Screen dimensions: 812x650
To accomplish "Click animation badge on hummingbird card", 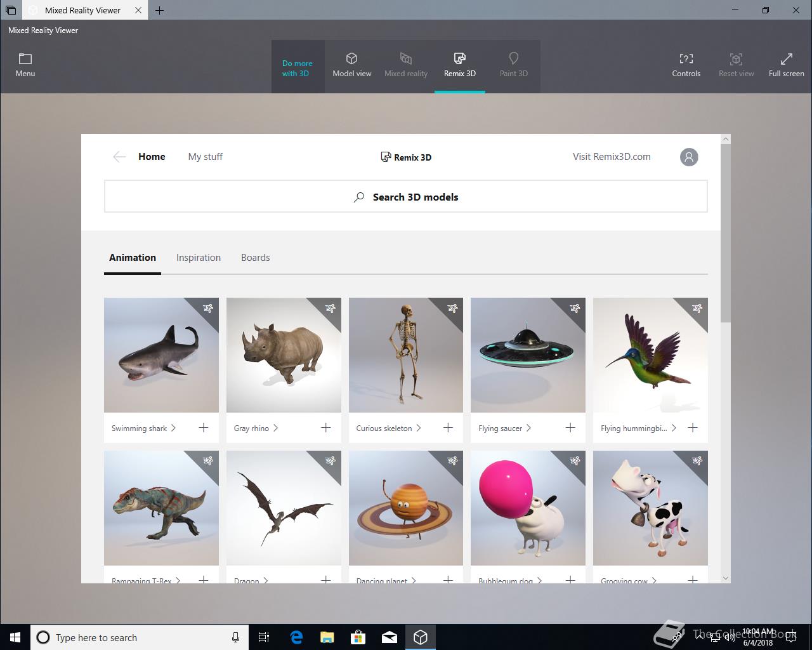I will [697, 308].
